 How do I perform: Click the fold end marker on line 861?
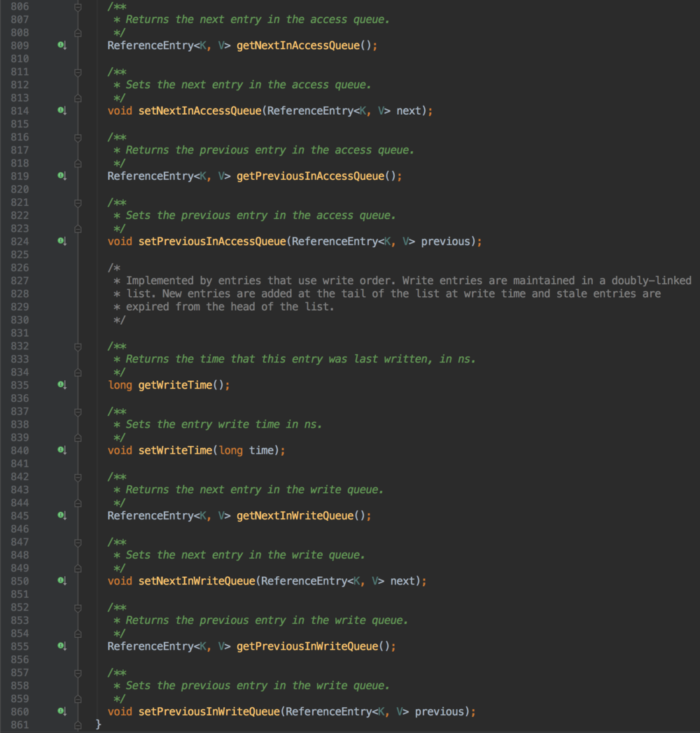click(x=78, y=725)
